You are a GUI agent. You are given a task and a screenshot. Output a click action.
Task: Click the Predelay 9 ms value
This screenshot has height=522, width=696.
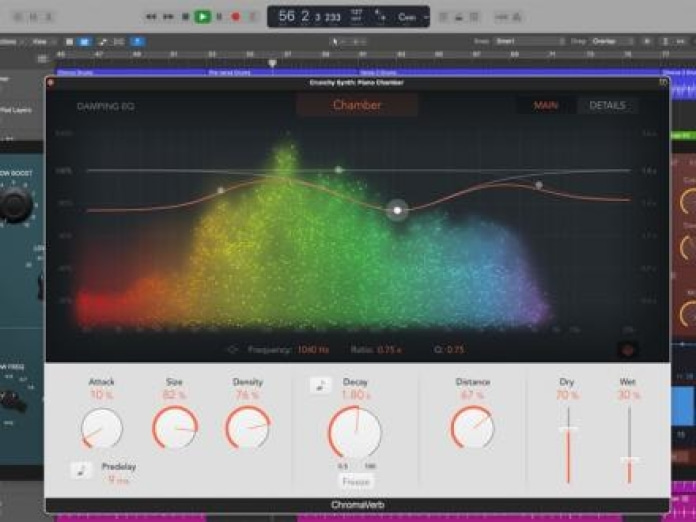click(x=118, y=479)
